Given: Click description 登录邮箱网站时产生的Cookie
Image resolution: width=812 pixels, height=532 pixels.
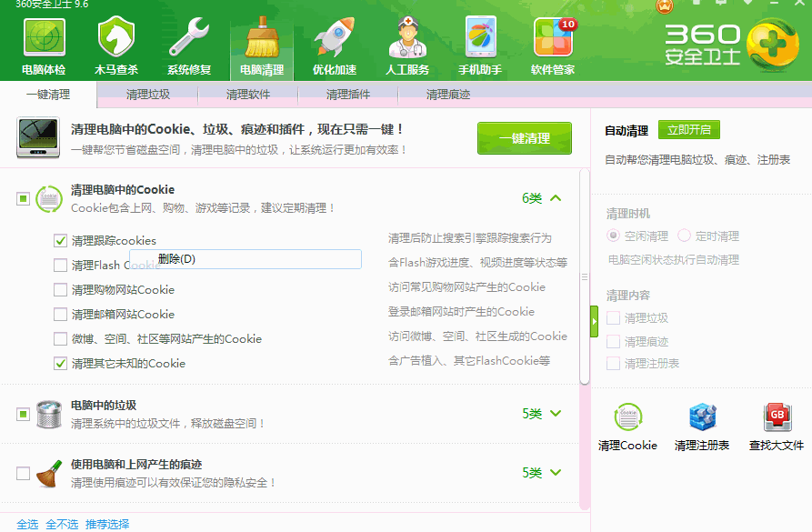Looking at the screenshot, I should click(x=461, y=311).
